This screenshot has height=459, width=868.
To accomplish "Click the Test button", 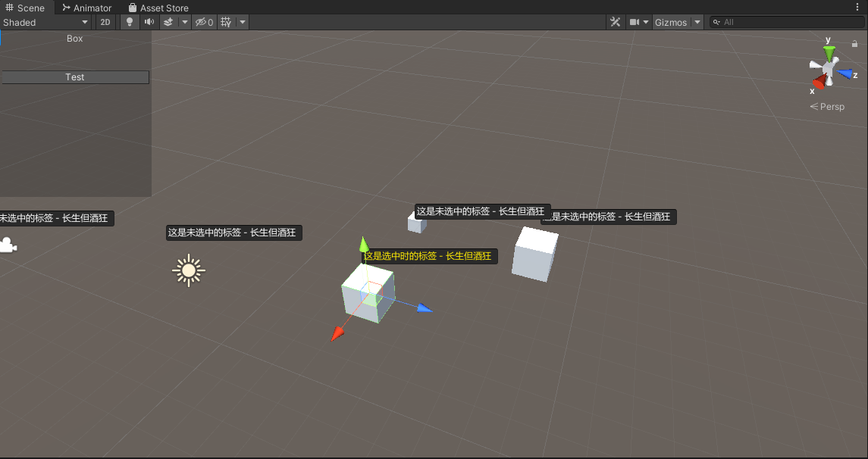I will click(75, 76).
